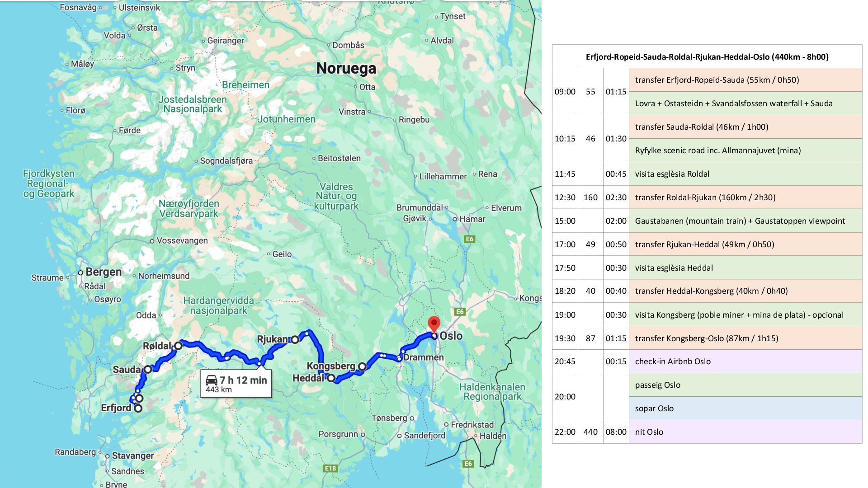Click Hardangervidda nasjonalpark label

218,305
